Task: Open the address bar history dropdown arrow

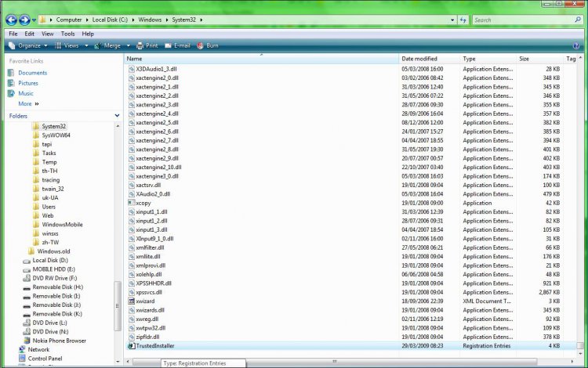Action: (x=452, y=20)
